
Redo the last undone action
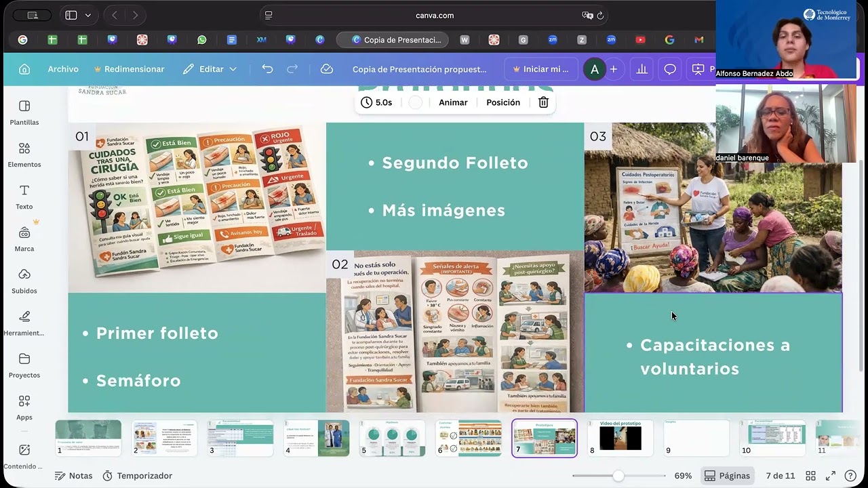(x=292, y=69)
